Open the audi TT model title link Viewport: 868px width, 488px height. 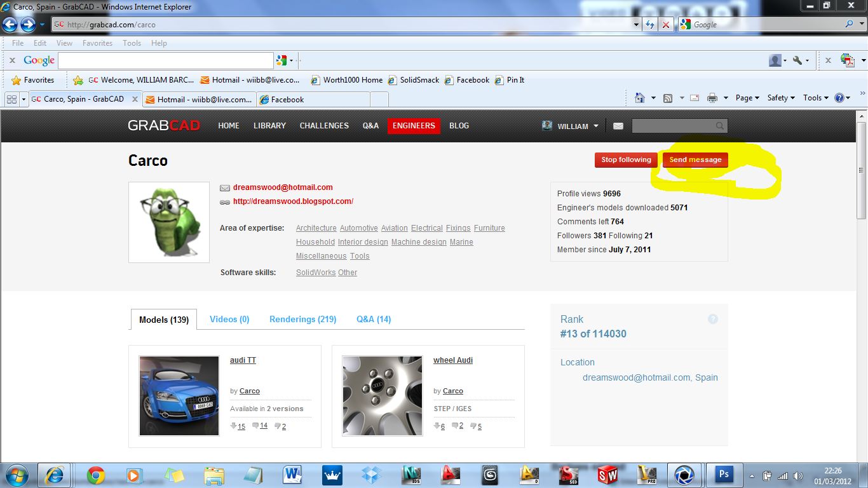point(243,360)
